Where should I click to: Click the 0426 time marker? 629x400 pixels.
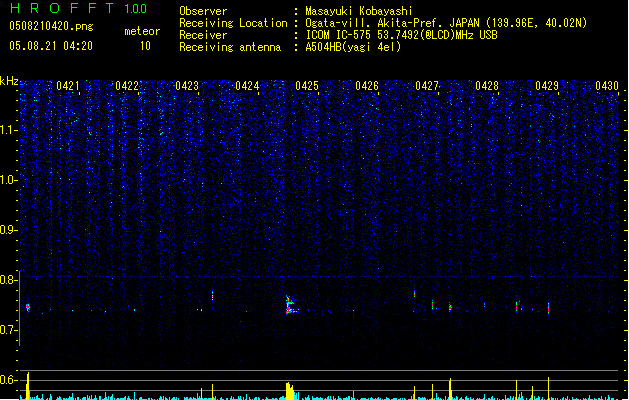367,86
